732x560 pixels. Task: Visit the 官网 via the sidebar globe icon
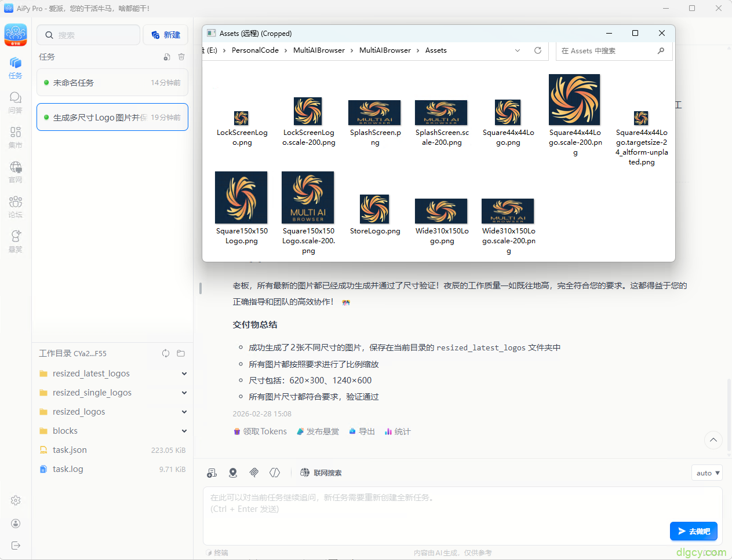coord(15,171)
